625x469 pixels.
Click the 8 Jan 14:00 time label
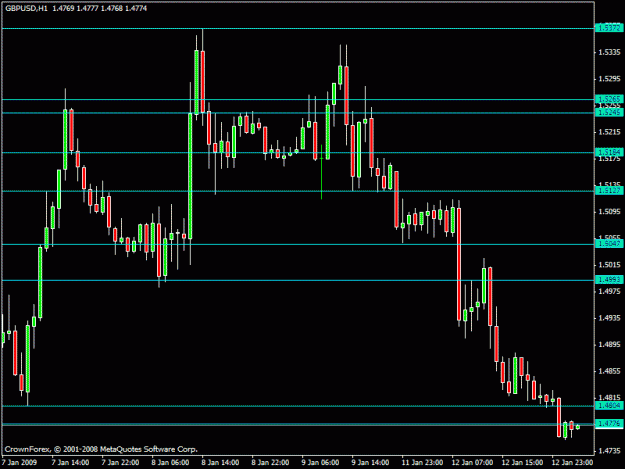point(220,463)
